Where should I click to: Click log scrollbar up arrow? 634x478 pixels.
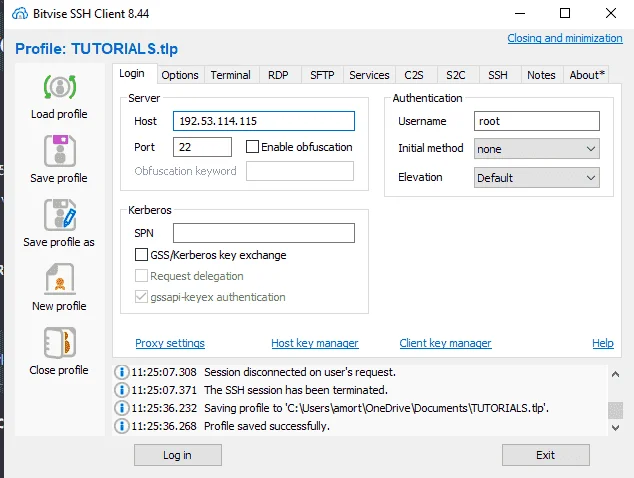click(615, 374)
